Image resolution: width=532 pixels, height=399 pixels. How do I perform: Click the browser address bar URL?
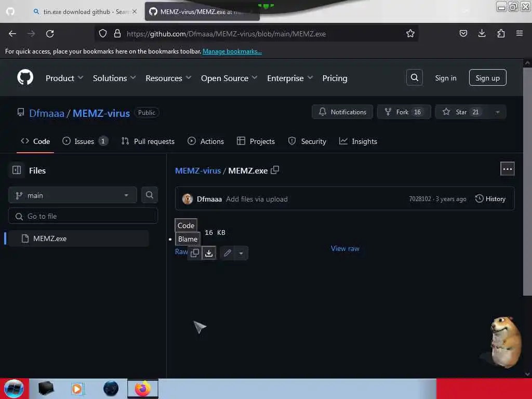coord(226,34)
